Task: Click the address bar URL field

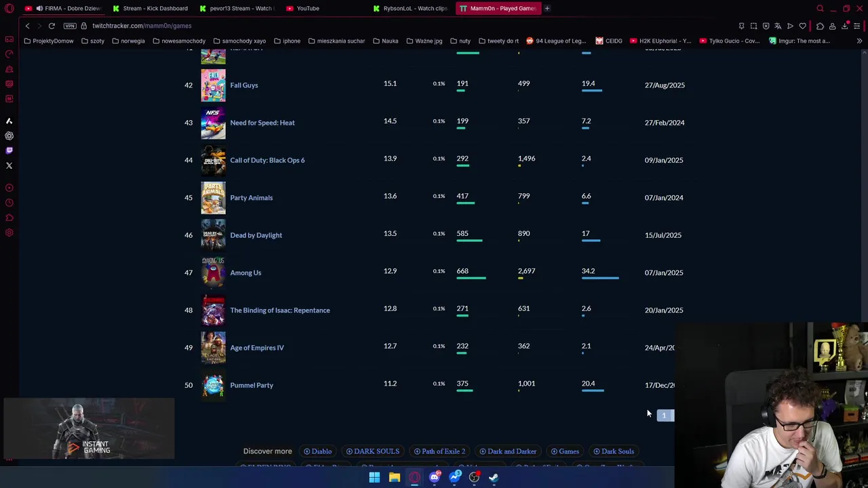Action: coord(407,26)
